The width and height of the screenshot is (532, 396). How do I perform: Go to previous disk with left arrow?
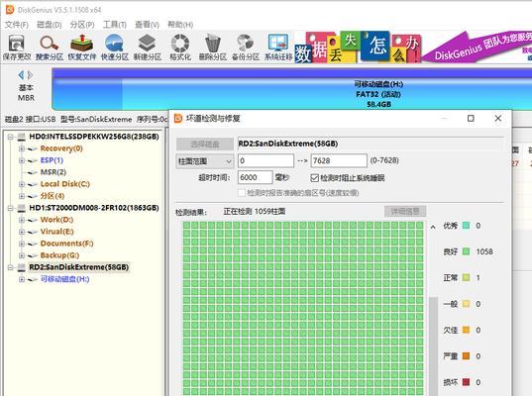(22, 75)
